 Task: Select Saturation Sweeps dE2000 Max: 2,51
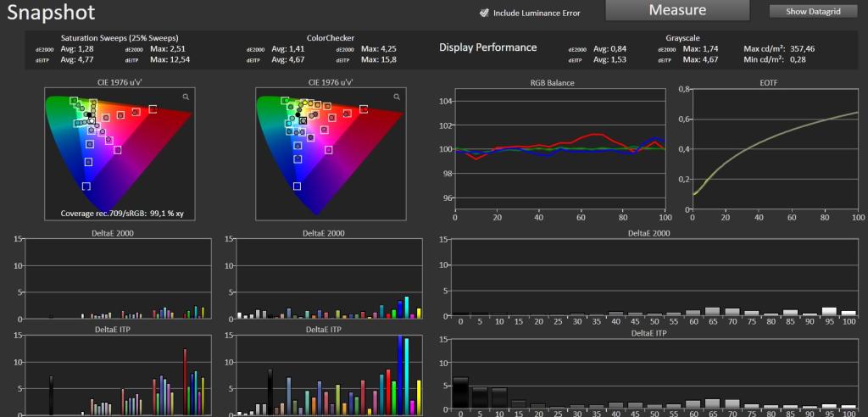click(x=168, y=48)
